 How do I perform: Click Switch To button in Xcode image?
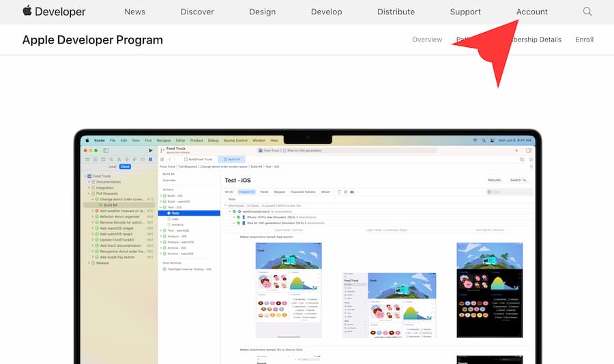pos(519,180)
